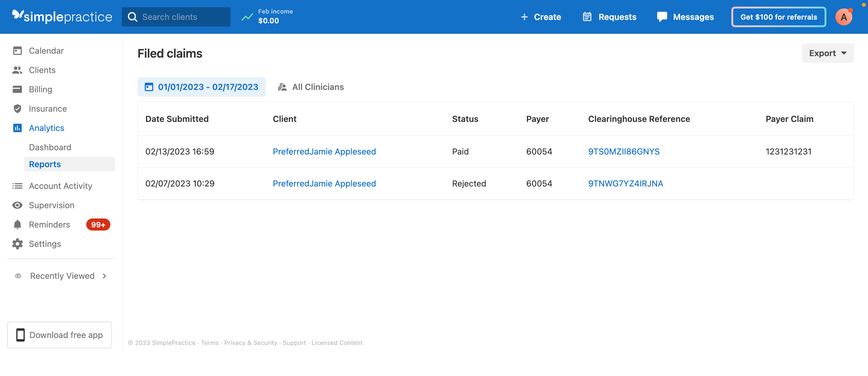Select the Account Activity menu item
Screen dimensions: 868x376
60,186
